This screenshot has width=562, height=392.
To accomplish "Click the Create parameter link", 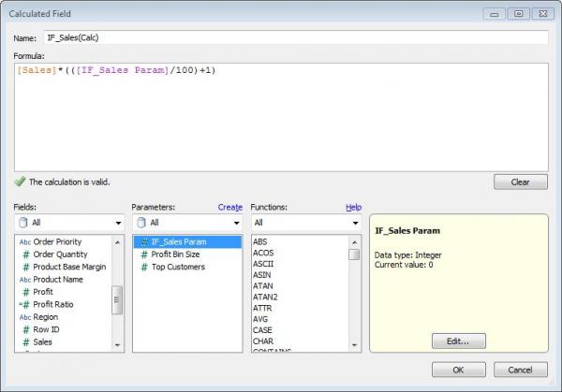I will tap(229, 207).
